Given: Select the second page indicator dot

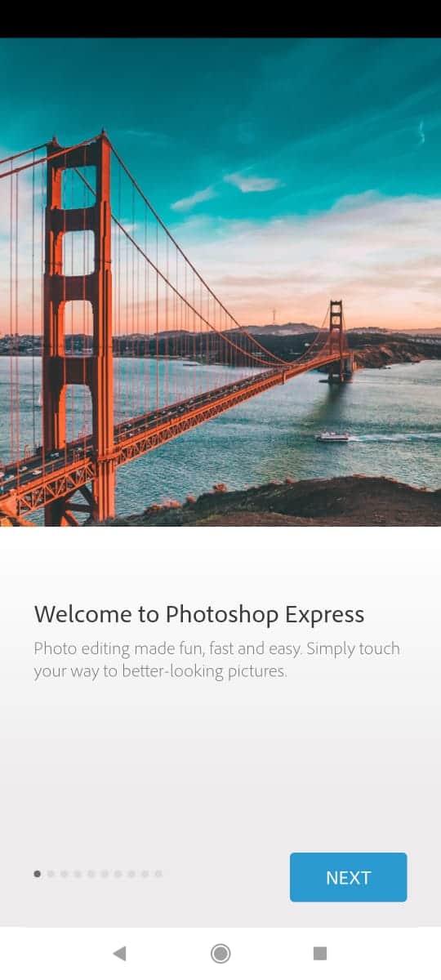Looking at the screenshot, I should pyautogui.click(x=51, y=874).
